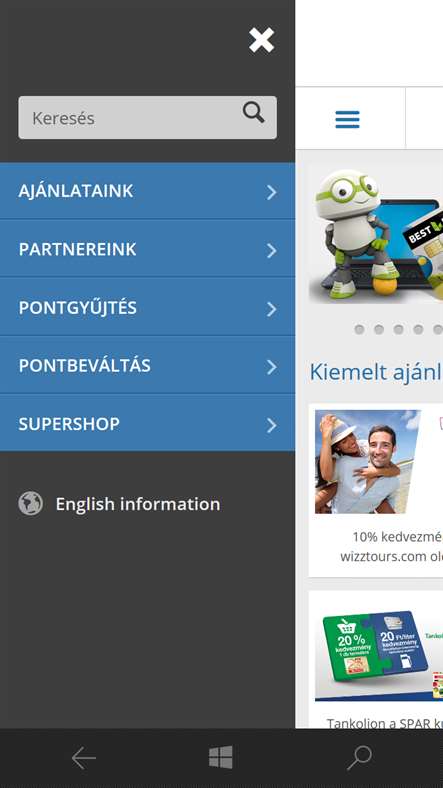The height and width of the screenshot is (788, 443).
Task: Tap the Windows Start logo in bottom bar
Action: pyautogui.click(x=221, y=757)
